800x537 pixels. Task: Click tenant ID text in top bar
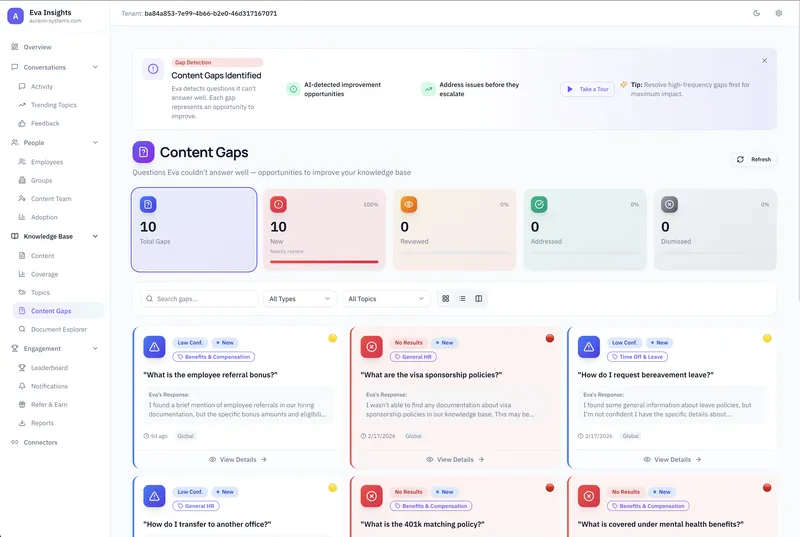(x=211, y=14)
